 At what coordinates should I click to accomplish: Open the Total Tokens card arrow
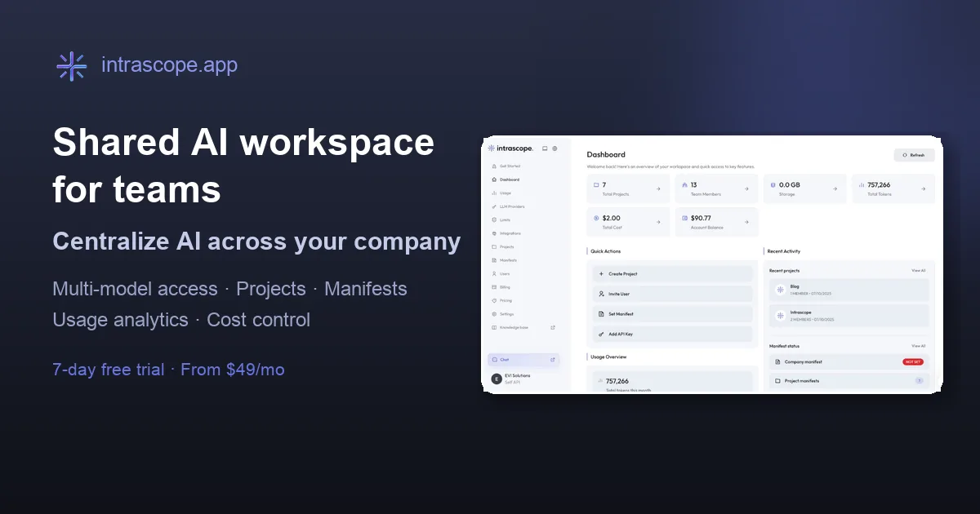tap(924, 188)
